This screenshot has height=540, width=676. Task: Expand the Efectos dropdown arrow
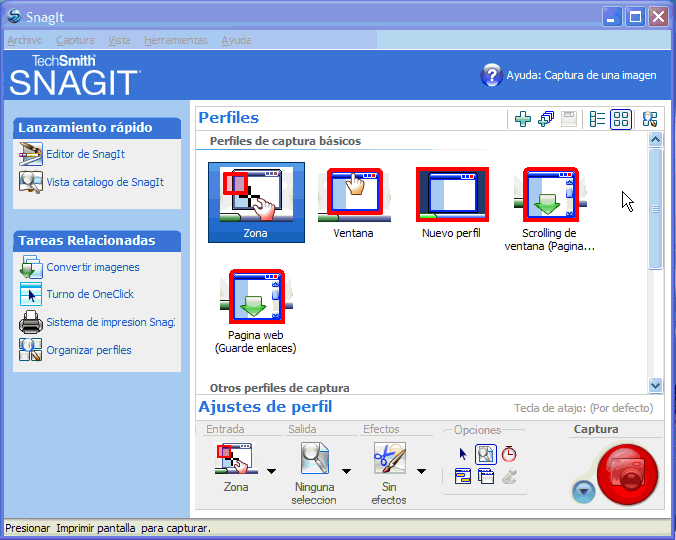click(421, 471)
